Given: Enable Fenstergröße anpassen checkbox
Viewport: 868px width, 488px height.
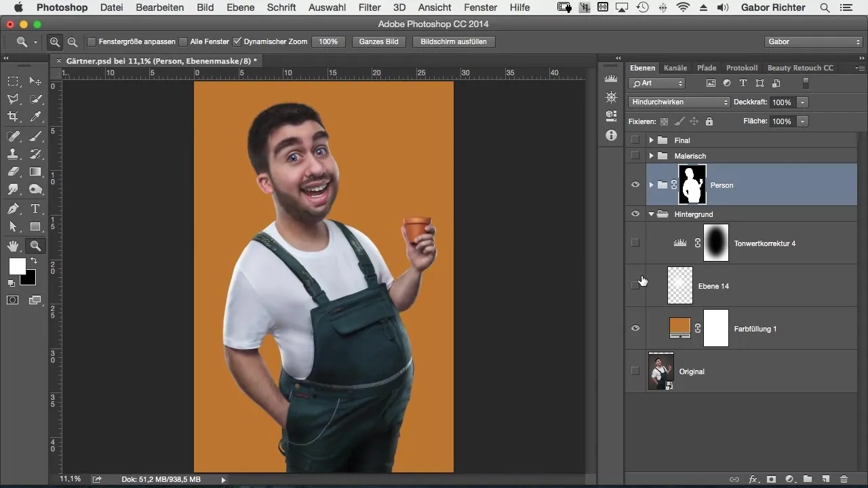Looking at the screenshot, I should pos(92,41).
